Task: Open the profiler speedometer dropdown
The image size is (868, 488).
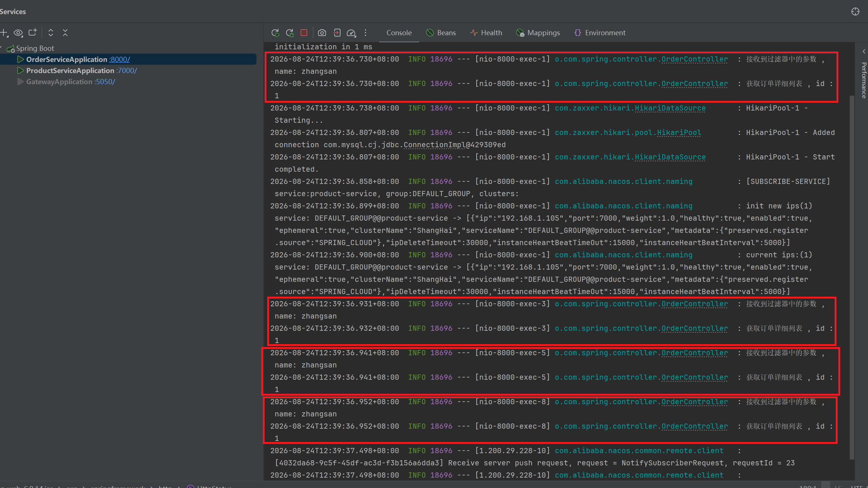Action: [351, 33]
